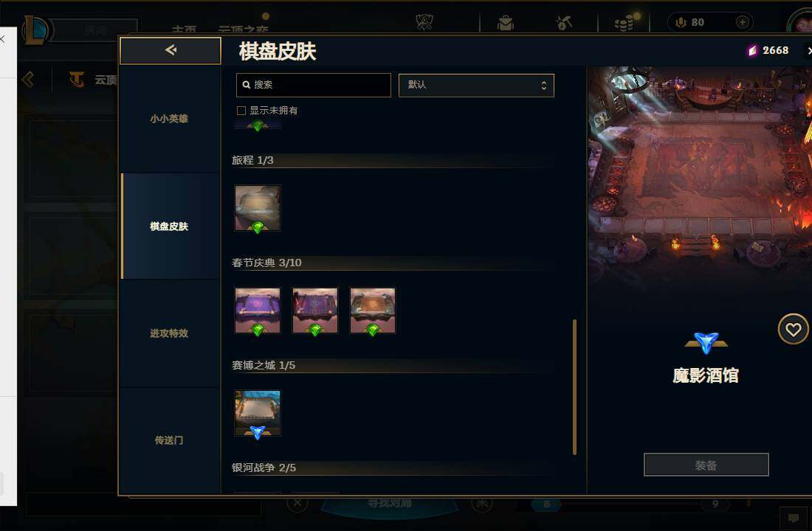
Task: Toggle the 显示未拥有 checkbox
Action: (241, 111)
